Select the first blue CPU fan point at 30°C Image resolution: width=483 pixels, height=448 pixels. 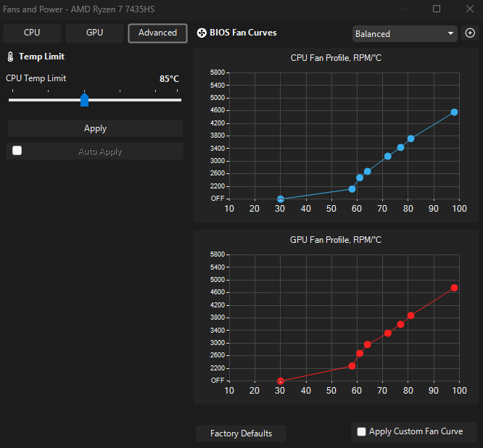tap(281, 199)
